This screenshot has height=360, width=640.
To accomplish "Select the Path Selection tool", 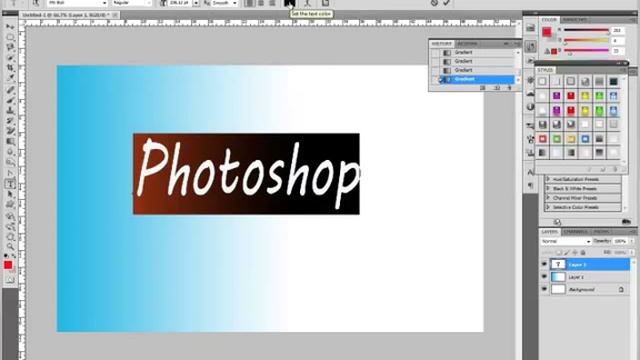I will coord(10,195).
